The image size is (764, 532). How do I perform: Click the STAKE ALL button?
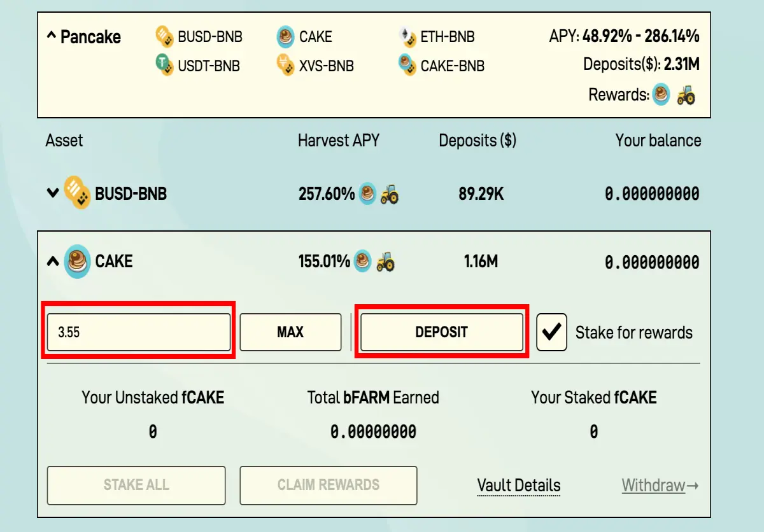[x=136, y=485]
